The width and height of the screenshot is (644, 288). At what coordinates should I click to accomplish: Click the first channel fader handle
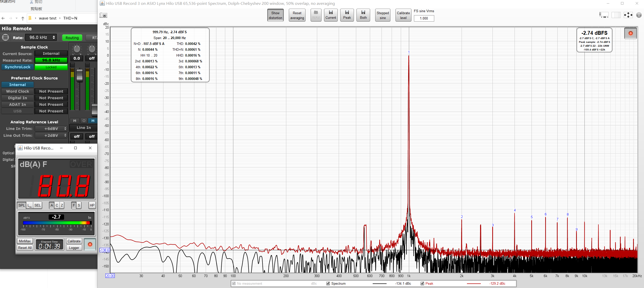point(80,75)
